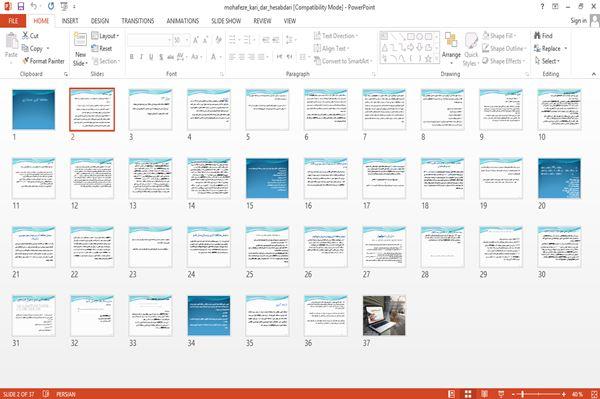The height and width of the screenshot is (399, 600).
Task: Open the font size dropdown
Action: click(x=188, y=40)
